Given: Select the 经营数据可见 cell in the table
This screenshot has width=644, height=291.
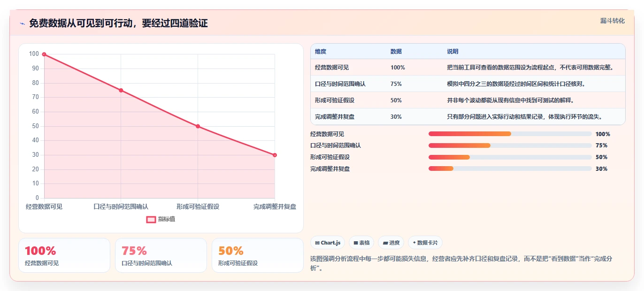Looking at the screenshot, I should pos(332,68).
